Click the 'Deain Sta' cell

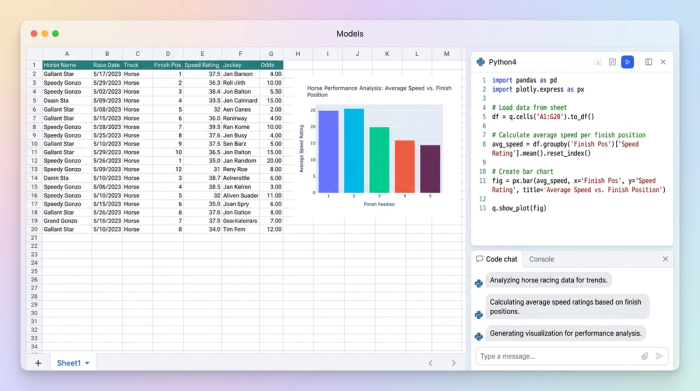[67, 100]
